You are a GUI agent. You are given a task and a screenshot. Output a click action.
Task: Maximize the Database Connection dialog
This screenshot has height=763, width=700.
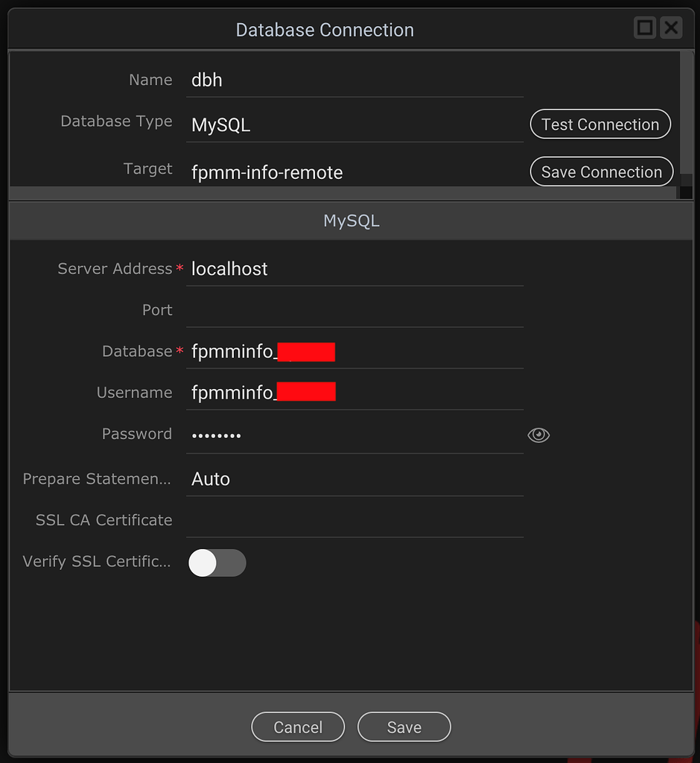pos(644,28)
